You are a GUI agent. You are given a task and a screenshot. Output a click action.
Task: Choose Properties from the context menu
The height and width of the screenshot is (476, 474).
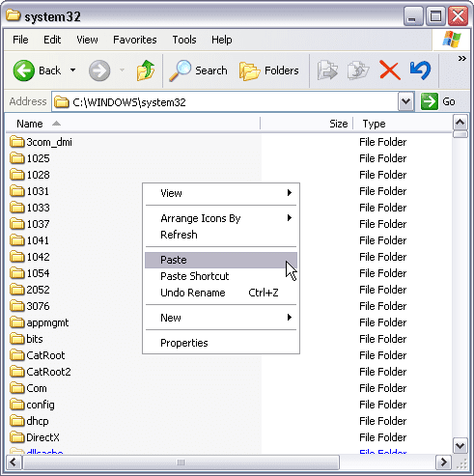pos(221,343)
